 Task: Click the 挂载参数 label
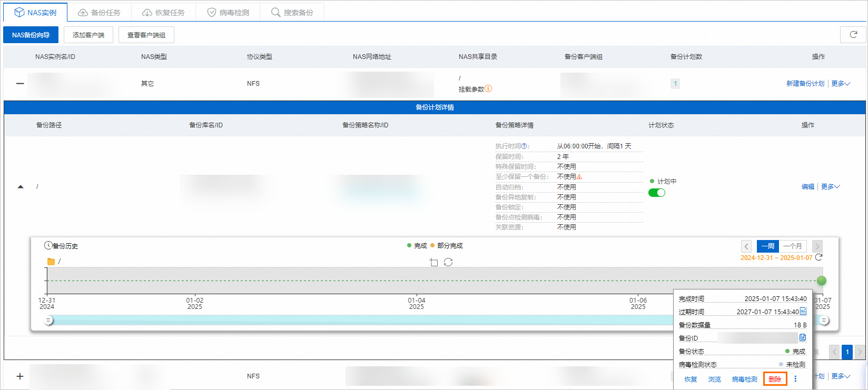(471, 89)
